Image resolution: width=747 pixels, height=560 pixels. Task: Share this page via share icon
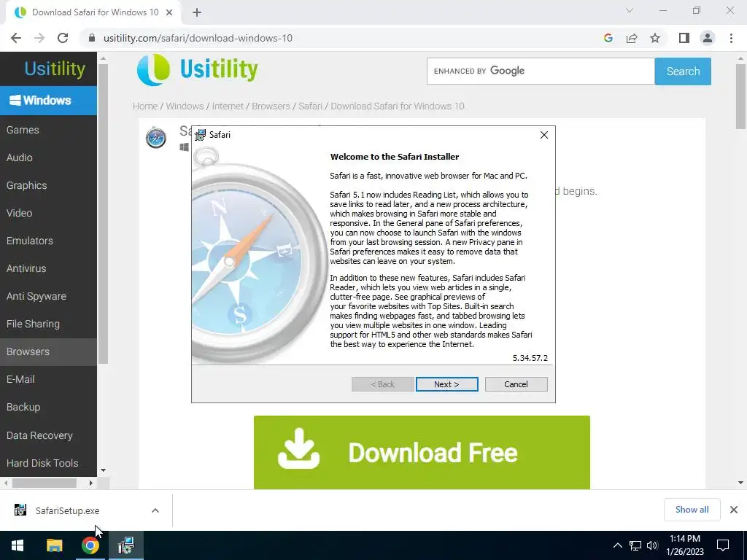632,38
